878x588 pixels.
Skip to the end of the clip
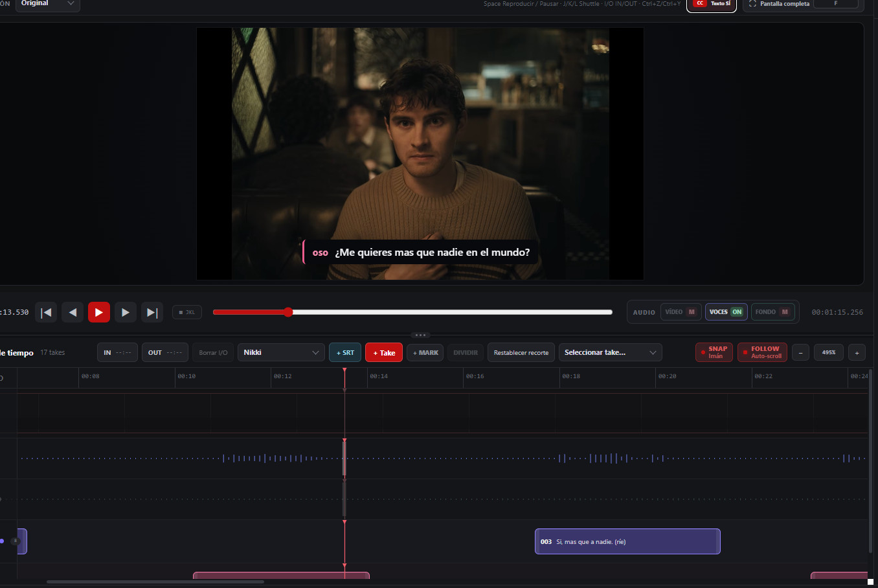click(x=152, y=312)
